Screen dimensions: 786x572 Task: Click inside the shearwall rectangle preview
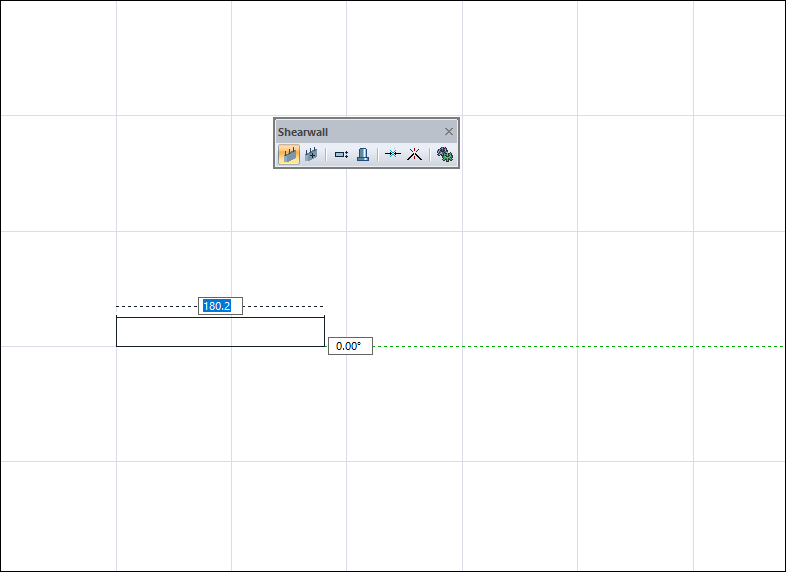(x=221, y=332)
